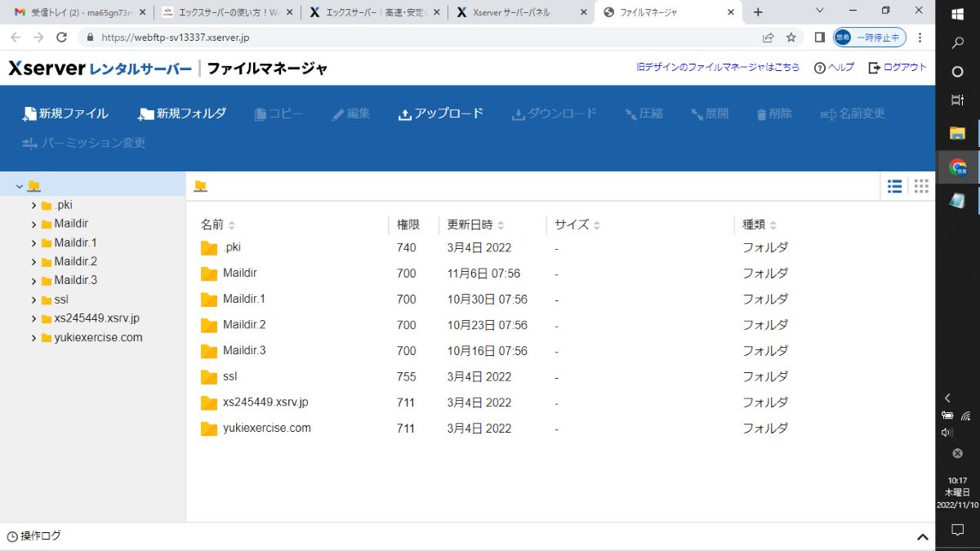Expand the yukiexercise.com tree node
980x551 pixels.
(x=33, y=338)
